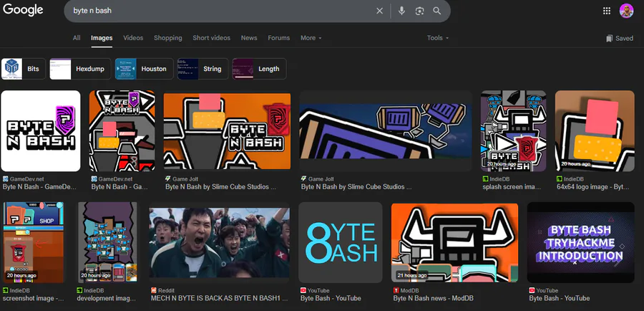Expand the More dropdown
Viewport: 644px width, 311px height.
pos(311,38)
